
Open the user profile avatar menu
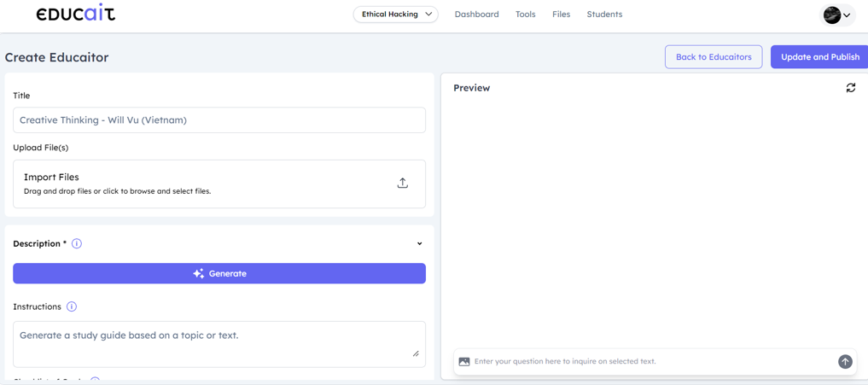836,15
